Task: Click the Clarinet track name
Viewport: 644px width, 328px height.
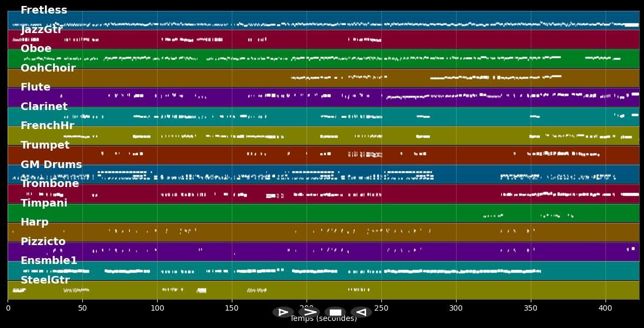Action: click(x=44, y=107)
